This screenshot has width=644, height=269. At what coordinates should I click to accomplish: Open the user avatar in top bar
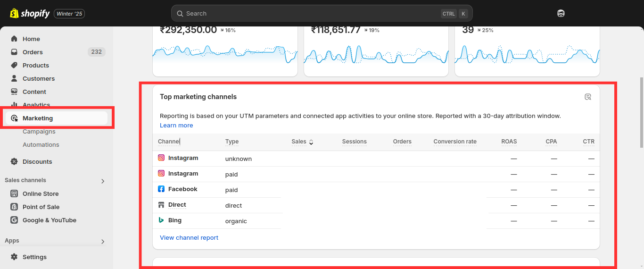[561, 13]
